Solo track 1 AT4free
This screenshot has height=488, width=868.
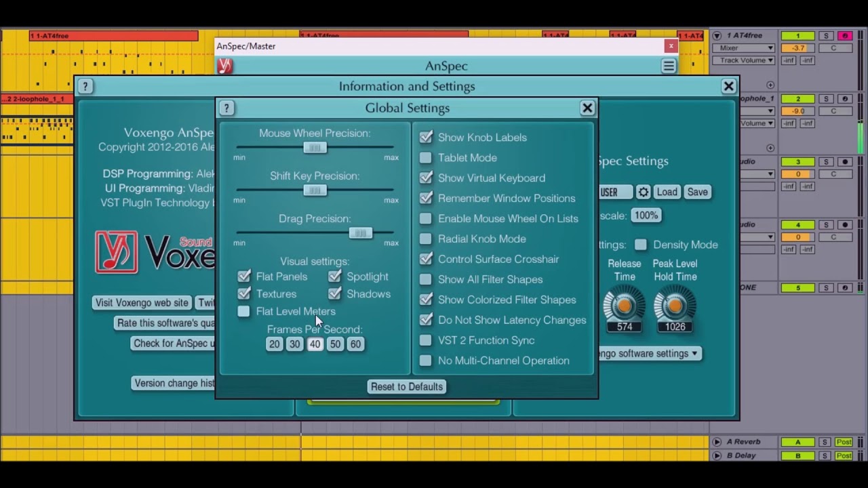click(826, 36)
